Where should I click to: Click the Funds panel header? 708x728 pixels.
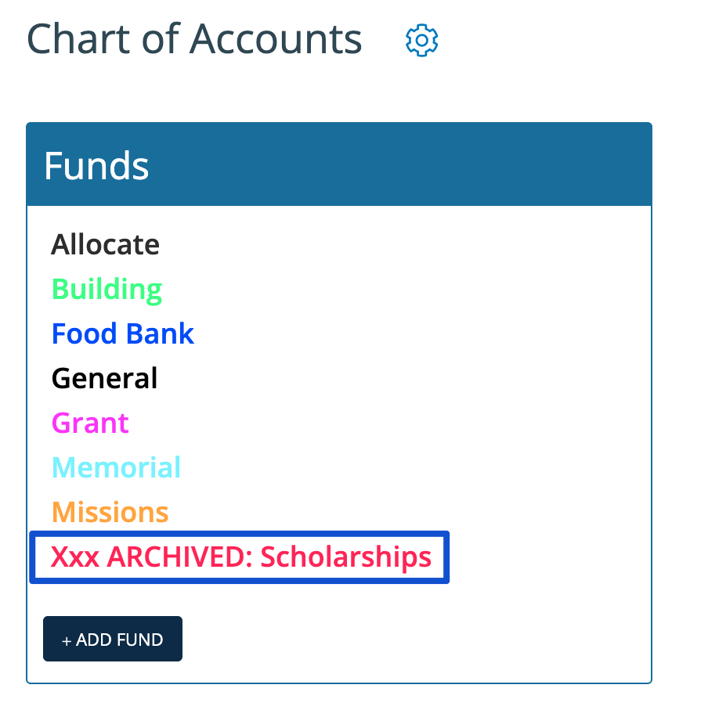(339, 164)
